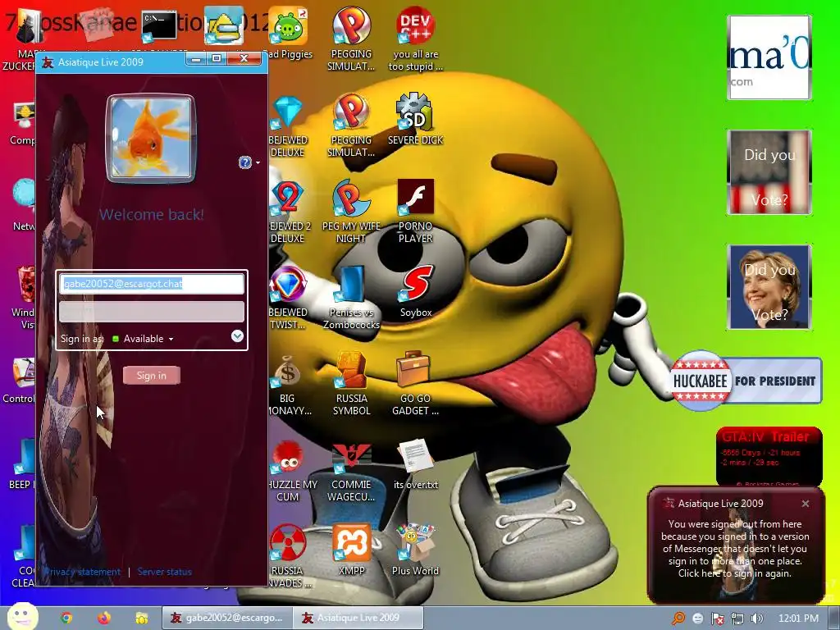Click the Start smiley button
Image resolution: width=840 pixels, height=630 pixels.
click(x=22, y=617)
